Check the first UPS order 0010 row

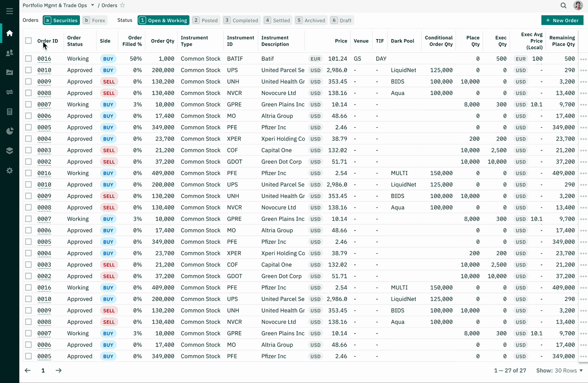(28, 70)
